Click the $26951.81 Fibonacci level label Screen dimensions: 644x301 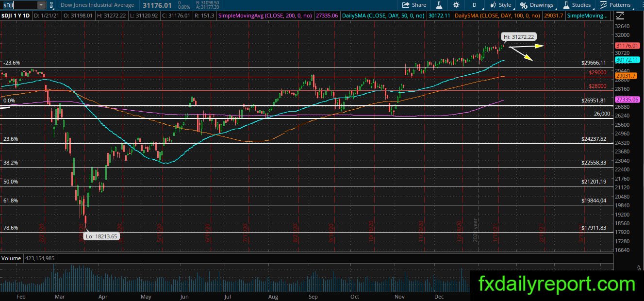pos(594,100)
